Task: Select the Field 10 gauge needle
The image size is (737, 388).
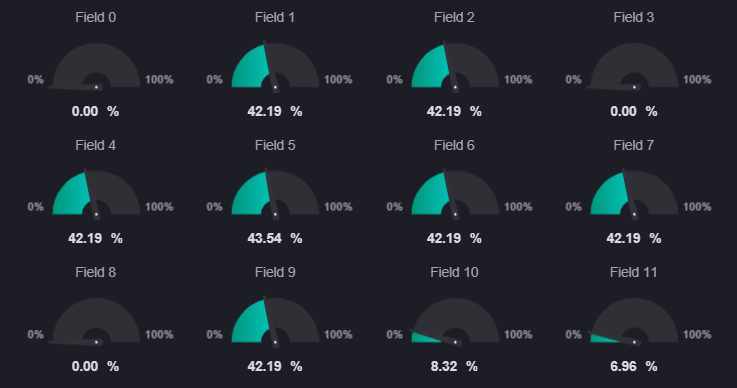Action: click(x=435, y=337)
